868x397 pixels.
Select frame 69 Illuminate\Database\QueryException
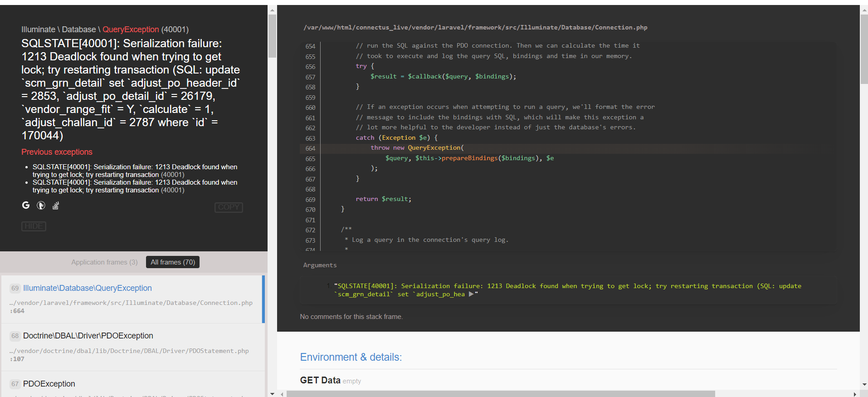132,299
